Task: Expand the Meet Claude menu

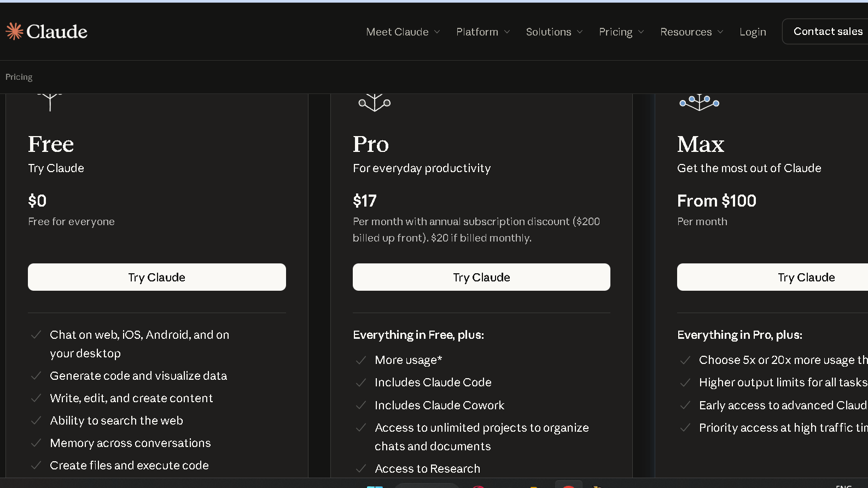Action: 403,32
